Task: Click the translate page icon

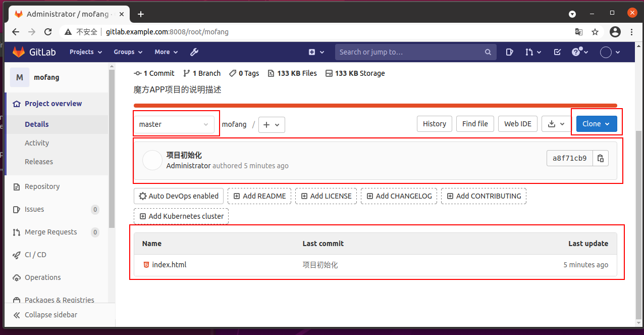Action: coord(579,32)
